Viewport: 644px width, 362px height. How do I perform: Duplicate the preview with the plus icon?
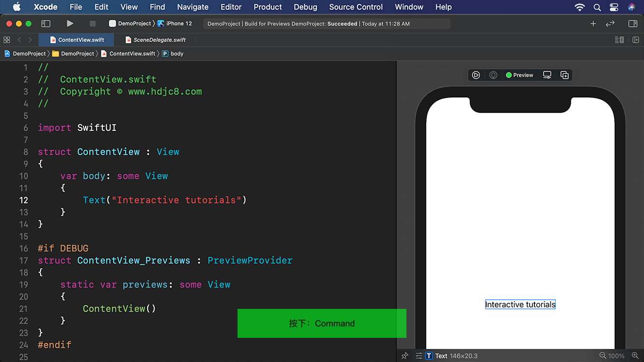point(564,75)
